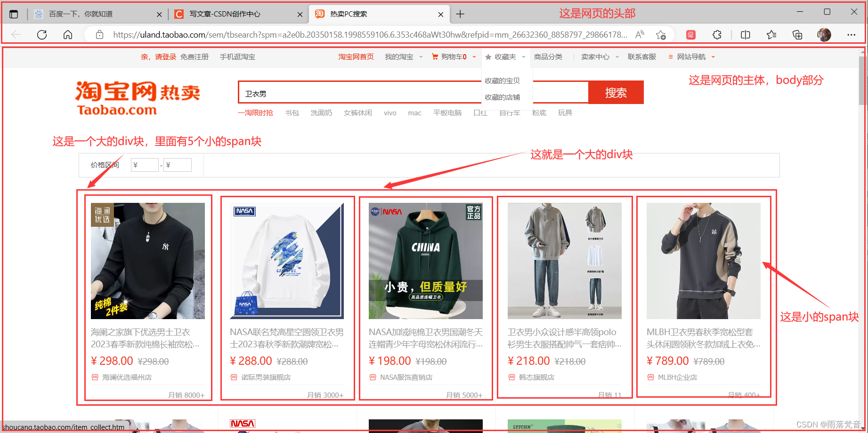Click the site info lock icon

99,35
